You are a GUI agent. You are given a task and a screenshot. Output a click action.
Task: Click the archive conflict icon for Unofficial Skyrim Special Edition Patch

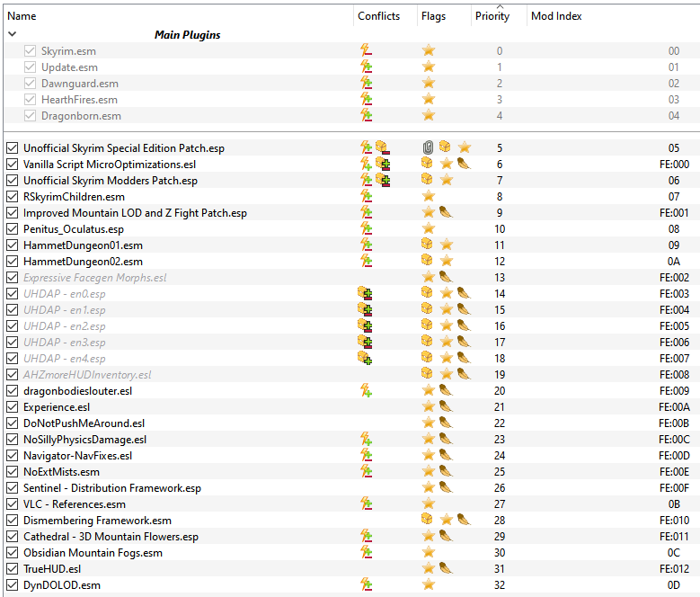[382, 147]
